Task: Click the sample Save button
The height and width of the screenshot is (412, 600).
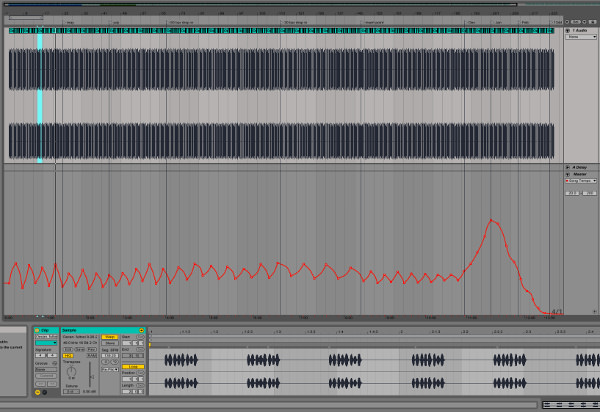Action: 80,350
